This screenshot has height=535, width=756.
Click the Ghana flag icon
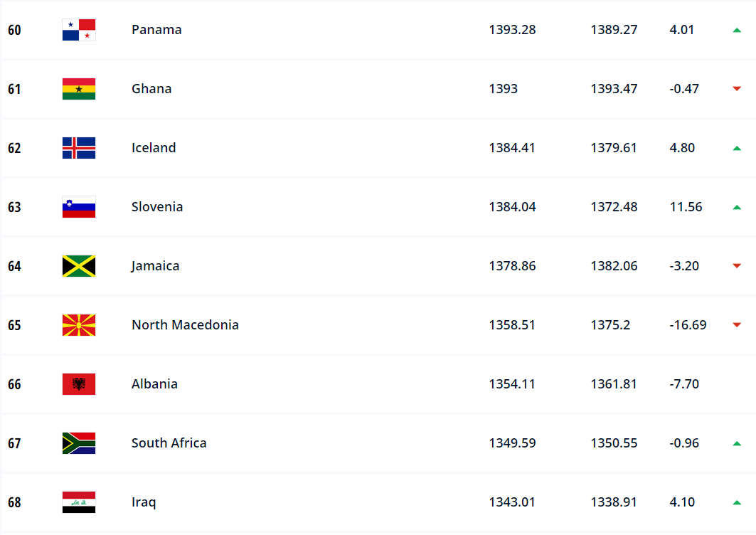pos(79,89)
